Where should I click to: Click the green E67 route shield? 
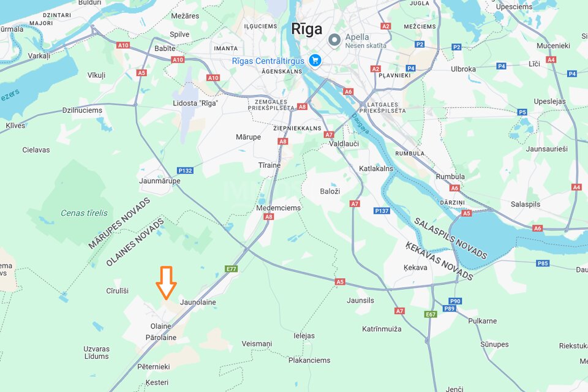coord(431,314)
